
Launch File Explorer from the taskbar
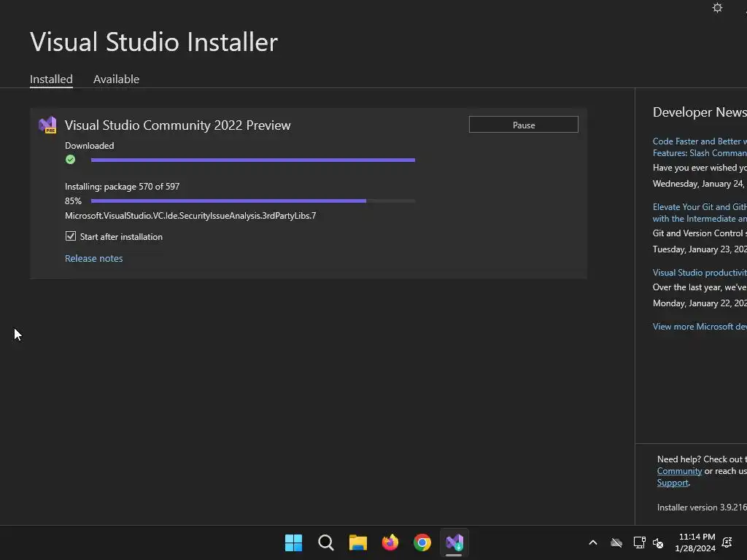tap(357, 542)
